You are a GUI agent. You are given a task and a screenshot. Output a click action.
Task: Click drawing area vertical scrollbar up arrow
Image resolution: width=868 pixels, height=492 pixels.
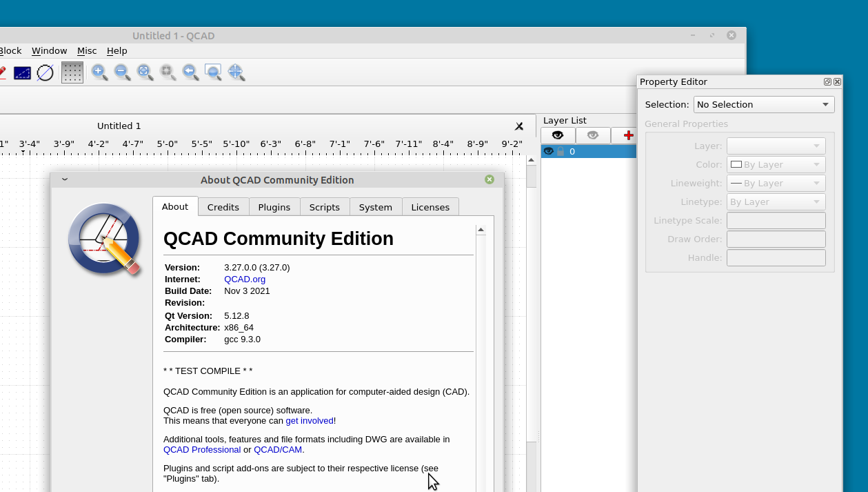click(x=531, y=161)
